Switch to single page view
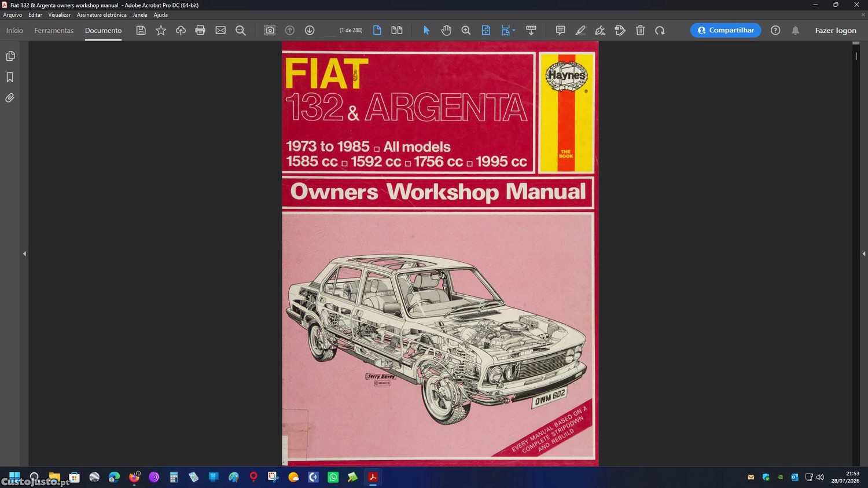868x488 pixels. coord(377,30)
